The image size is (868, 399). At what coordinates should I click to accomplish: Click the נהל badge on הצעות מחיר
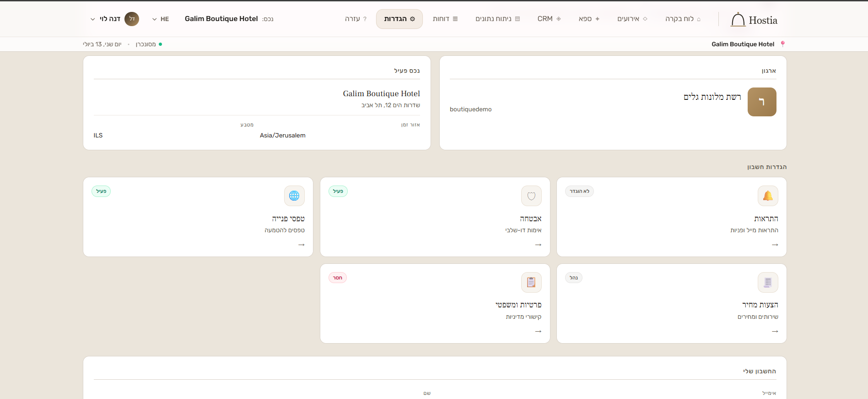point(574,278)
